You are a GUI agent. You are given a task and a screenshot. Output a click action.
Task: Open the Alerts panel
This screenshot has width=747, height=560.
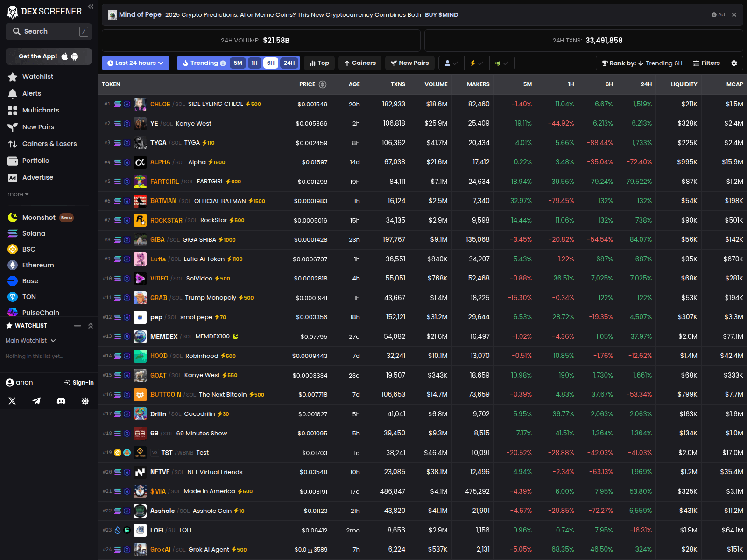[31, 93]
